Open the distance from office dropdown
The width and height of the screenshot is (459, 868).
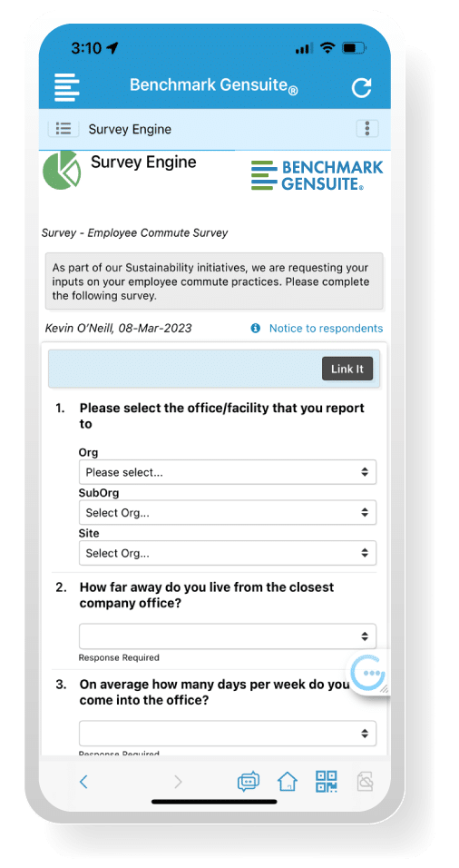pos(228,636)
